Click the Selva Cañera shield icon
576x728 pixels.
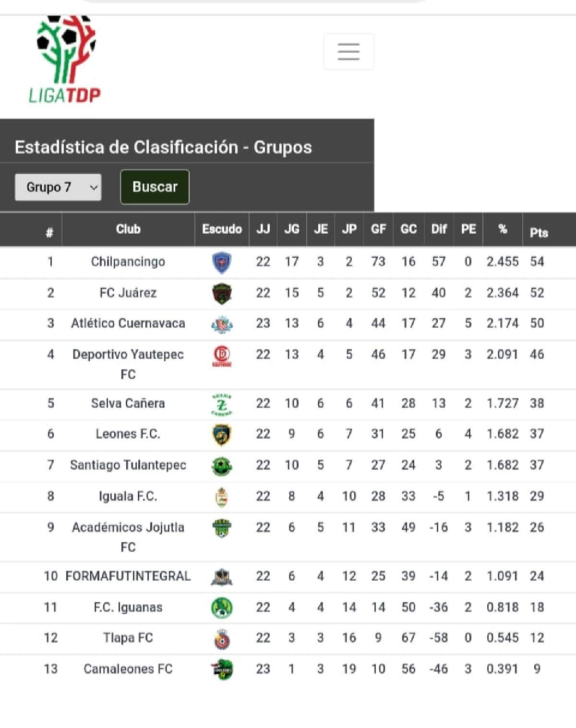tap(222, 405)
